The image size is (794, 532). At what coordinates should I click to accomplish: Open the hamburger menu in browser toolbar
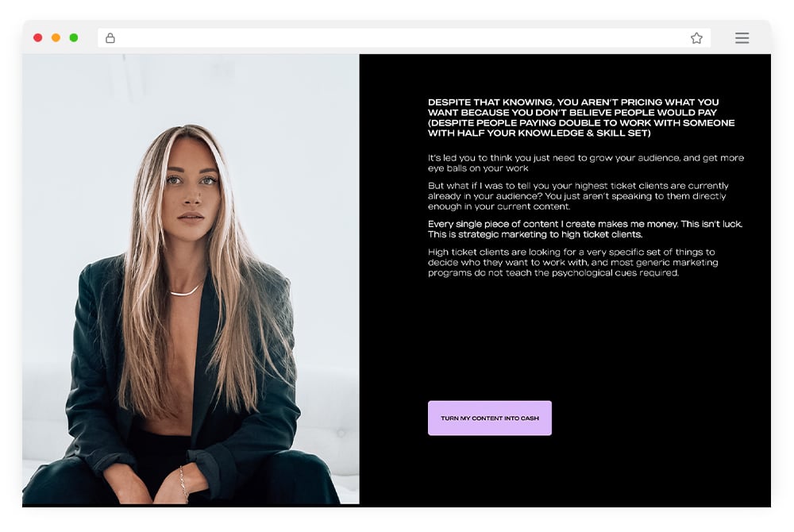(742, 38)
